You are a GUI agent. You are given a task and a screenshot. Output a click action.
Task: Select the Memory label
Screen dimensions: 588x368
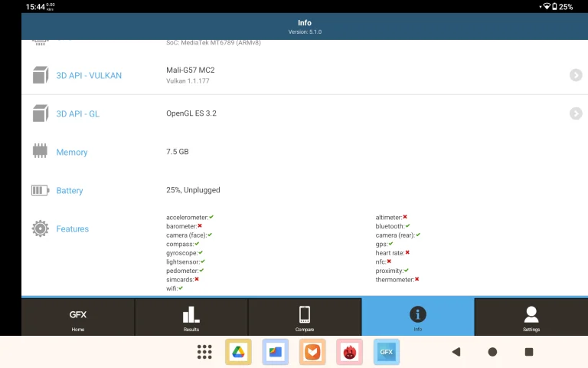[x=72, y=152]
